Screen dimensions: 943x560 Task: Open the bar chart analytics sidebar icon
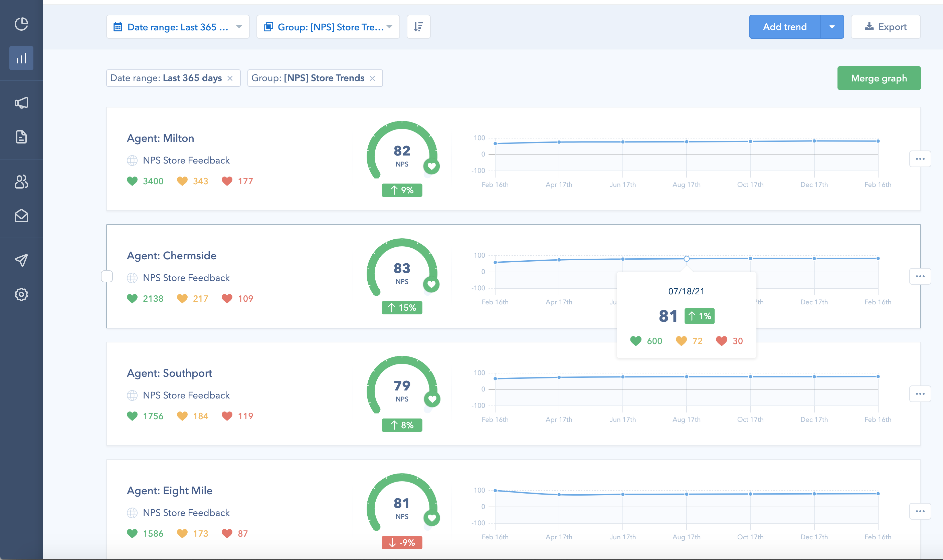pos(21,58)
